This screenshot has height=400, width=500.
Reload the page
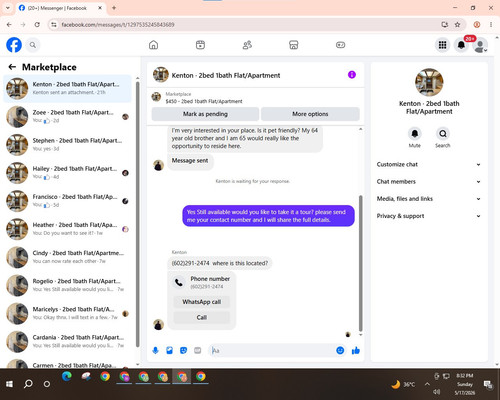click(37, 25)
